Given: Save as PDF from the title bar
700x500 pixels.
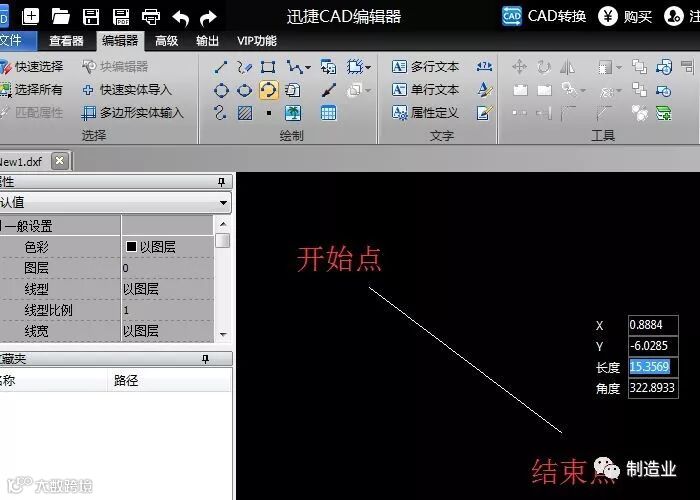Looking at the screenshot, I should (121, 17).
